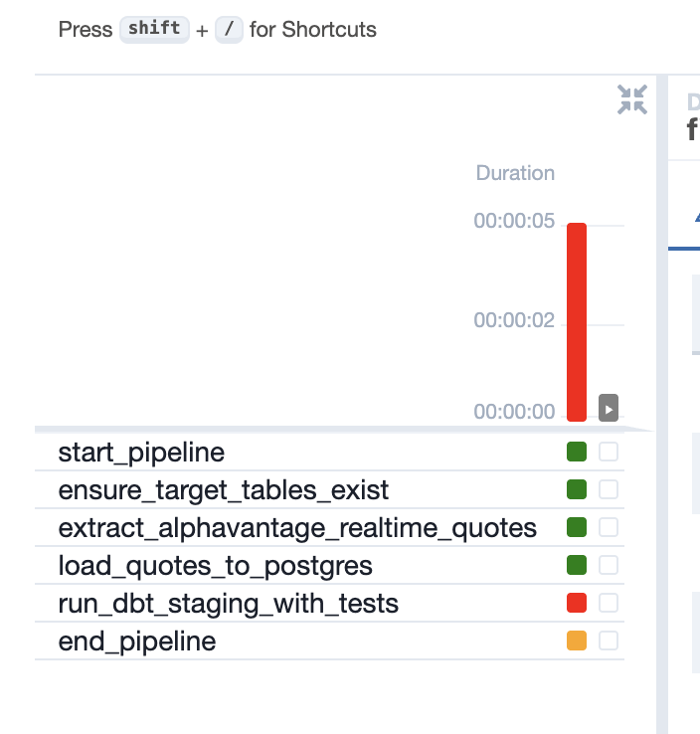The height and width of the screenshot is (734, 700).
Task: Click load_quotes_to_postgres green status square
Action: pos(577,566)
